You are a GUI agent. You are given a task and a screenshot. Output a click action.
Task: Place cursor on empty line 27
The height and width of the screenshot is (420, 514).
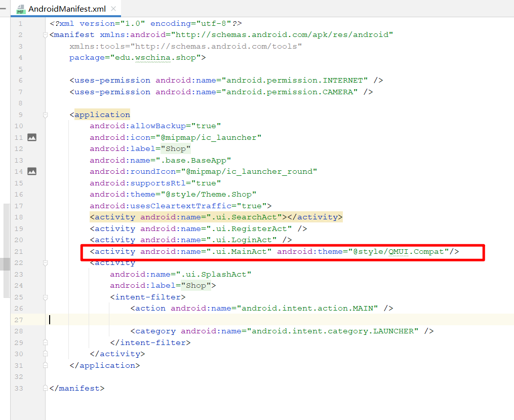coord(280,320)
